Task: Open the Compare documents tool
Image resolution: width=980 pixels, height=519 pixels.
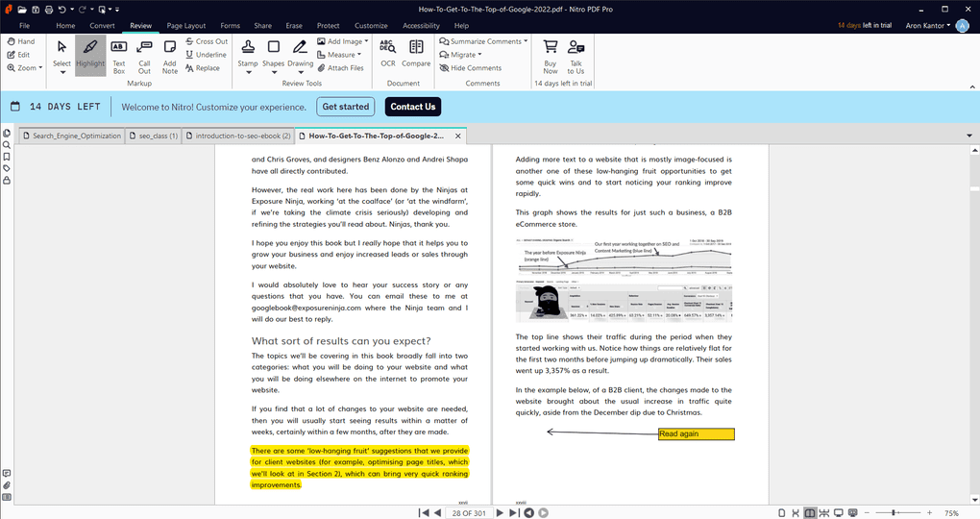Action: point(416,53)
